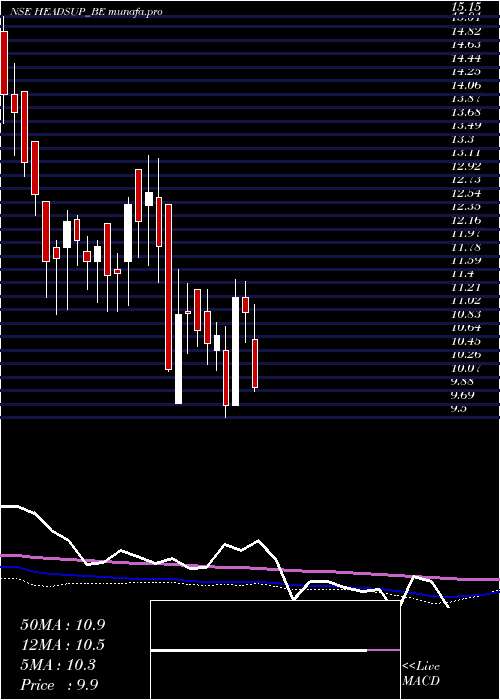Click the 13.3 price axis label

[x=462, y=139]
